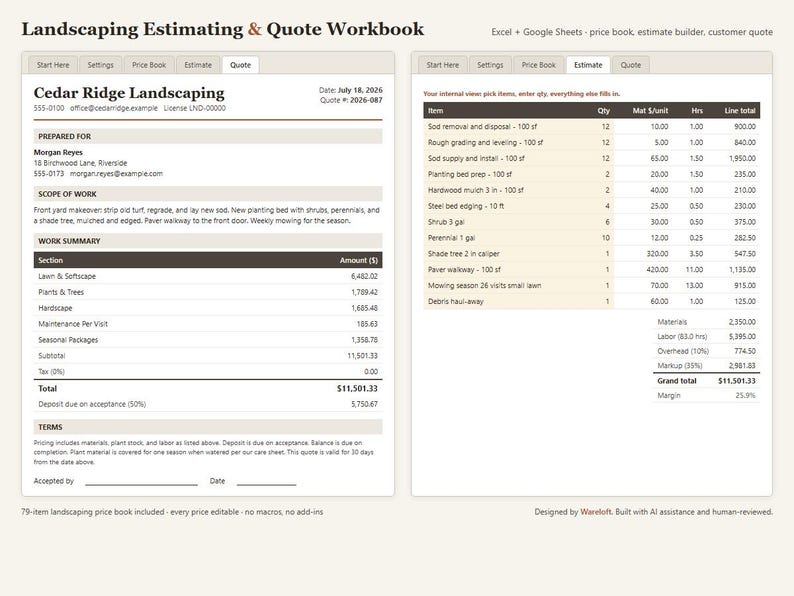This screenshot has width=794, height=596.
Task: Click Shrub 3 gal item cell
Action: point(506,222)
